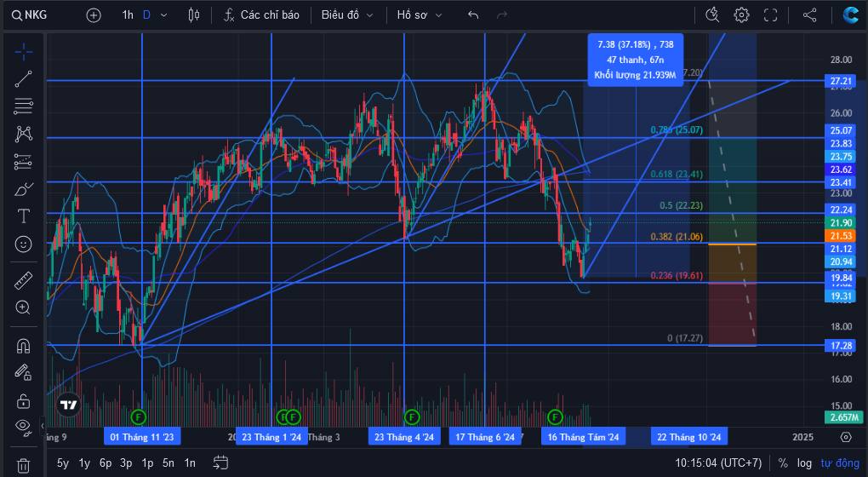868x477 pixels.
Task: Open Các chỉ báo indicators menu
Action: (x=262, y=15)
